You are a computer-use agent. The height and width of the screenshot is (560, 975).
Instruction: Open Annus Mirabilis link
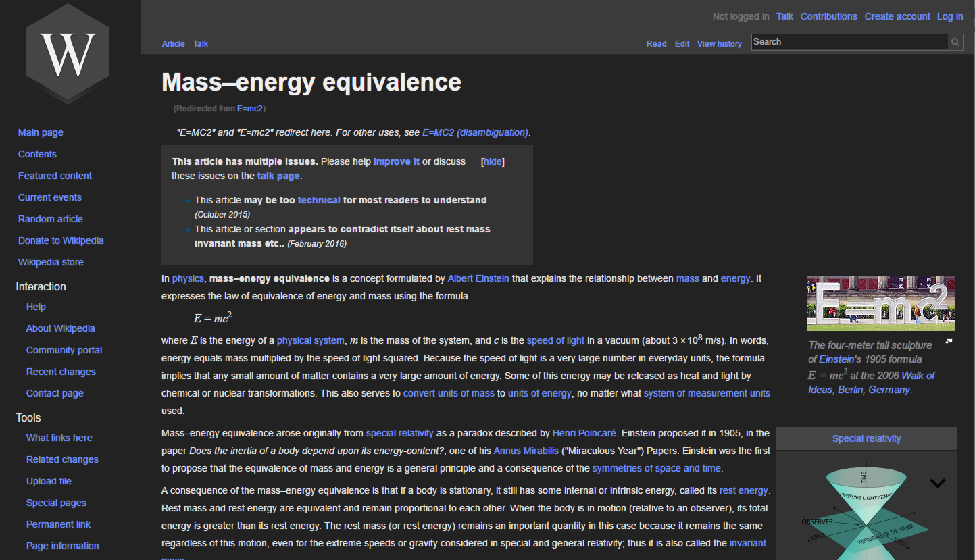pos(526,451)
